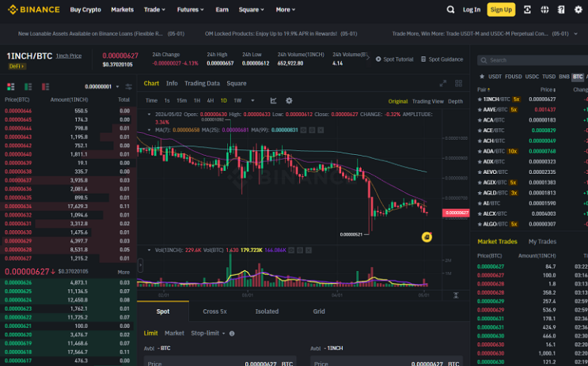The width and height of the screenshot is (588, 366).
Task: Expand the side panel handle left of volume
Action: click(x=141, y=265)
